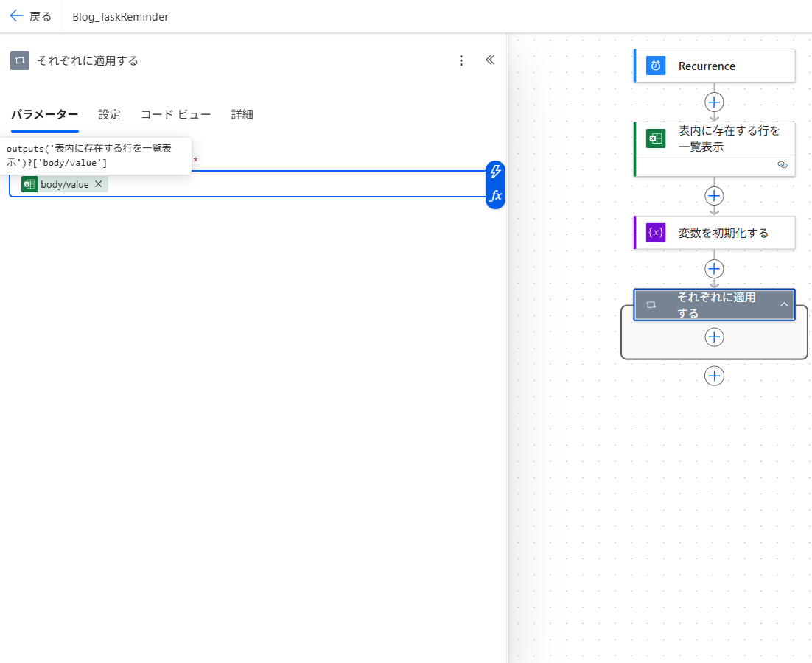Image resolution: width=812 pixels, height=663 pixels.
Task: Open the コード ビュー tab
Action: tap(175, 114)
